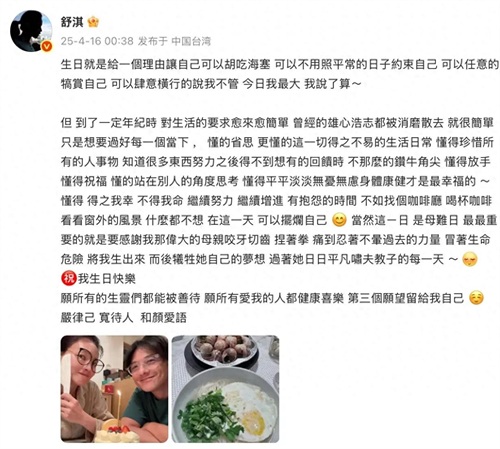The height and width of the screenshot is (449, 500).
Task: Open the fried egg dish photo
Action: [x=225, y=389]
